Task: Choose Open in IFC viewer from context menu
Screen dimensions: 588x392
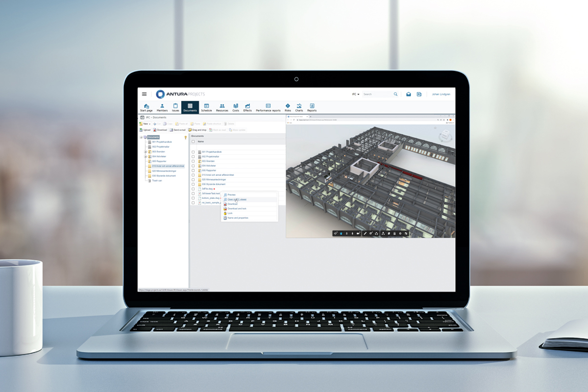Action: 237,199
